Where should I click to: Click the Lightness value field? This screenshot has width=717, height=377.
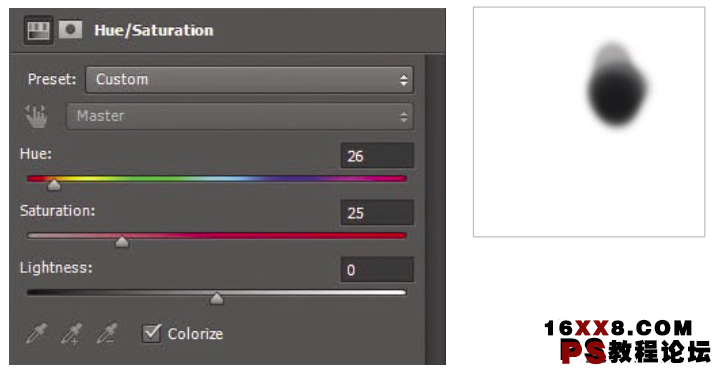point(377,269)
